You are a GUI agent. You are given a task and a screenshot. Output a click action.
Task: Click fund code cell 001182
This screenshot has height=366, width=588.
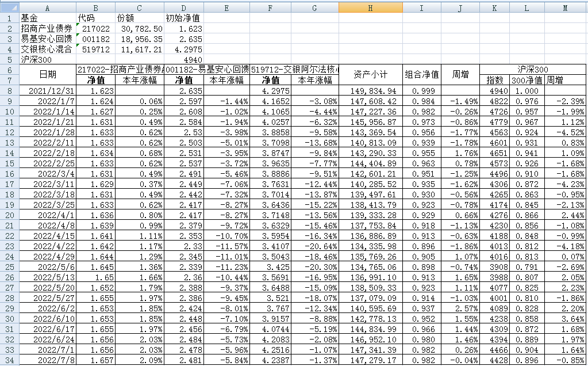click(95, 39)
